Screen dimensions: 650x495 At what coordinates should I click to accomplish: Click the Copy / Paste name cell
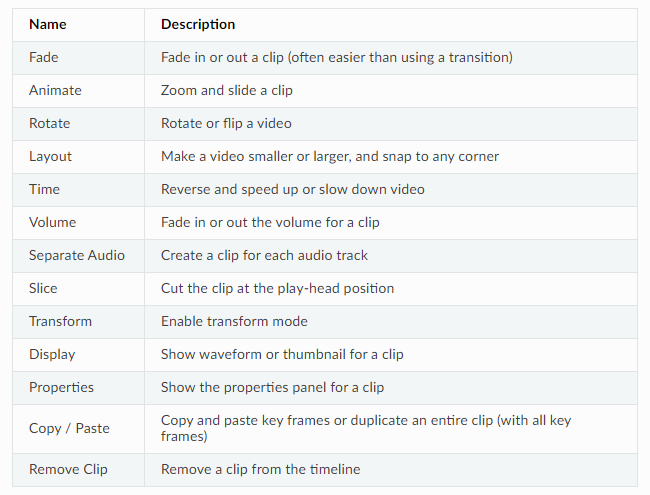(x=78, y=429)
